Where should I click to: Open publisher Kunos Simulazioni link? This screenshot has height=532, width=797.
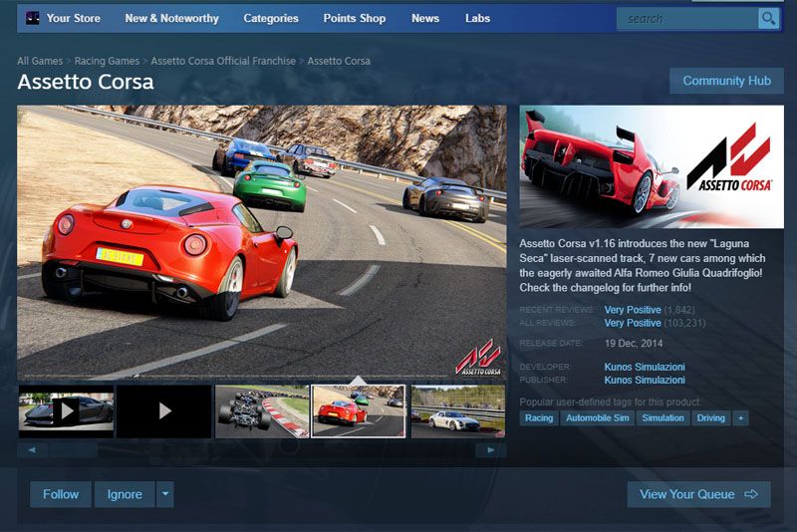coord(645,380)
